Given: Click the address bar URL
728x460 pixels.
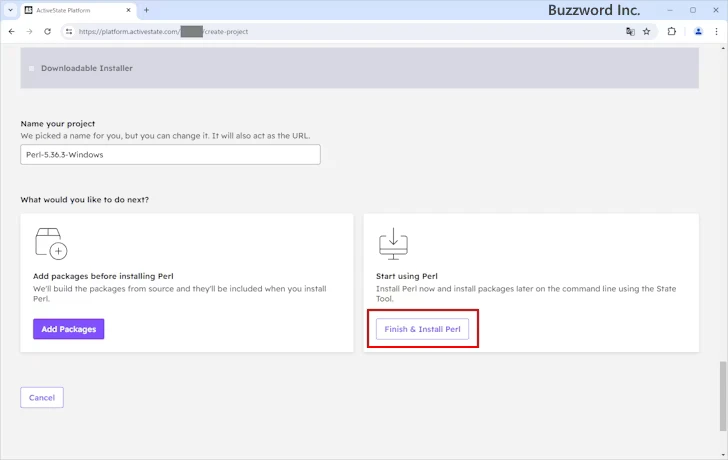Looking at the screenshot, I should 163,32.
